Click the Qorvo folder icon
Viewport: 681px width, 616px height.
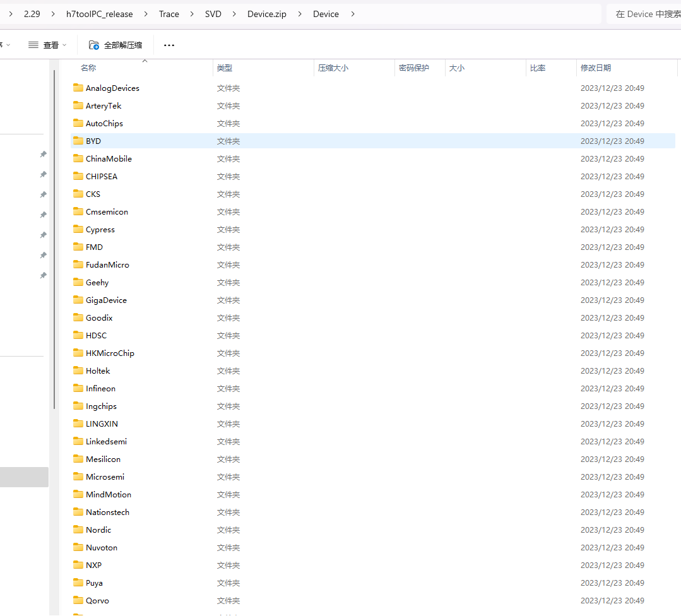[x=78, y=600]
